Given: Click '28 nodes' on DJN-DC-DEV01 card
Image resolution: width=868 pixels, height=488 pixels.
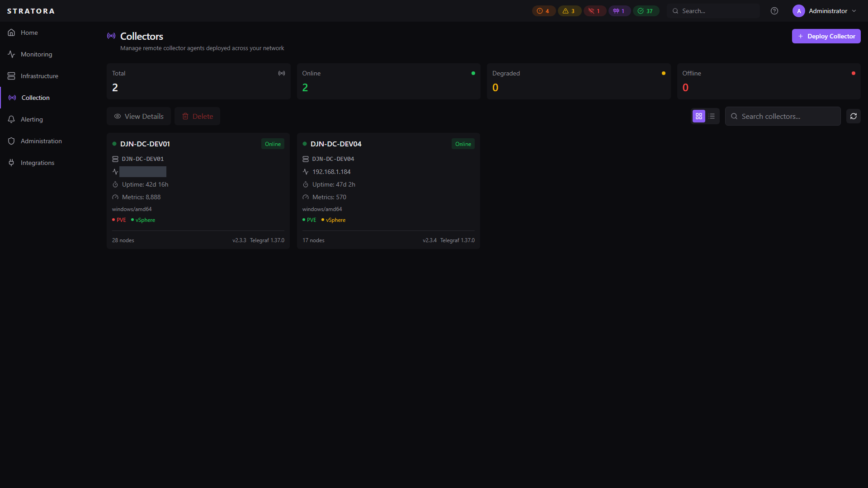Looking at the screenshot, I should (x=123, y=240).
